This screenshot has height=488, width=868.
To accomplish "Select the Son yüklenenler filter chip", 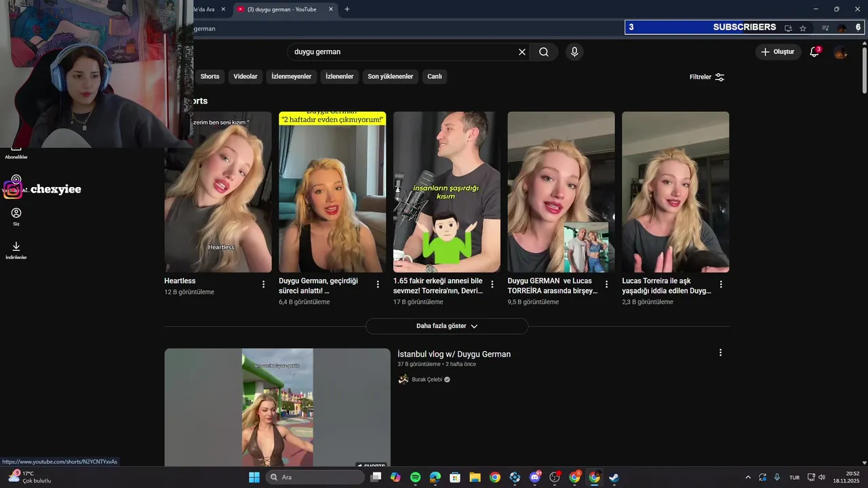I will tap(391, 77).
